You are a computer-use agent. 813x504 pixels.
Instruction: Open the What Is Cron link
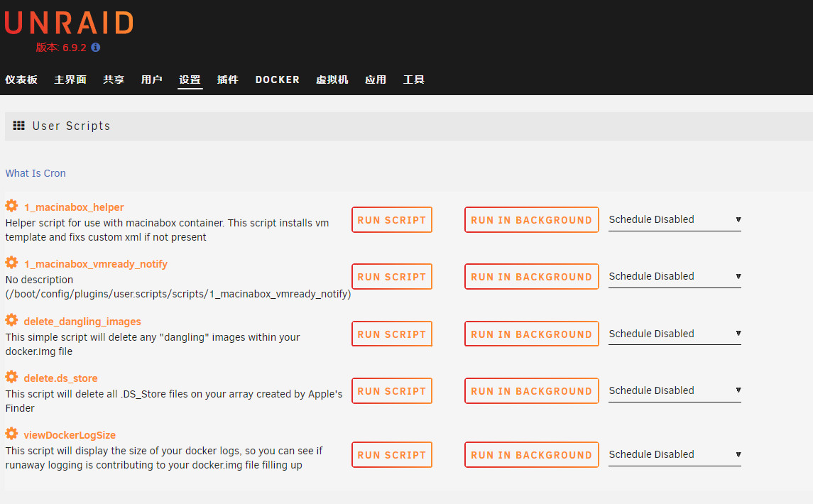(x=36, y=173)
